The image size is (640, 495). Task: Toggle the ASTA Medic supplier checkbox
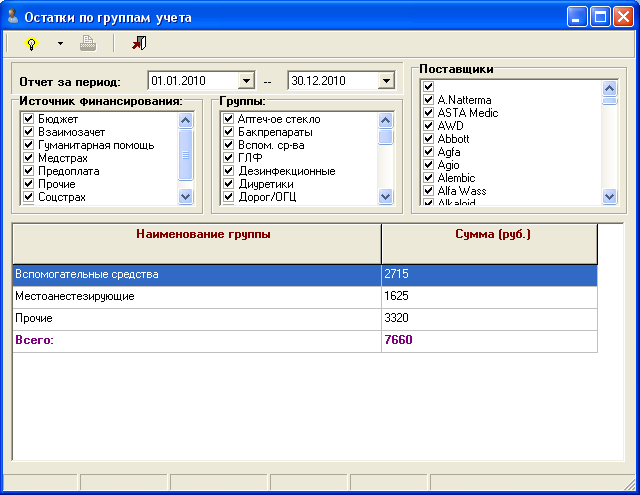click(x=429, y=113)
